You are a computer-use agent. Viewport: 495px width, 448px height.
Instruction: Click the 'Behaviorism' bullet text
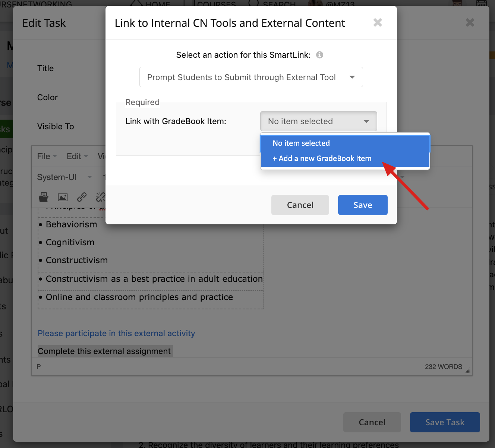tap(71, 224)
